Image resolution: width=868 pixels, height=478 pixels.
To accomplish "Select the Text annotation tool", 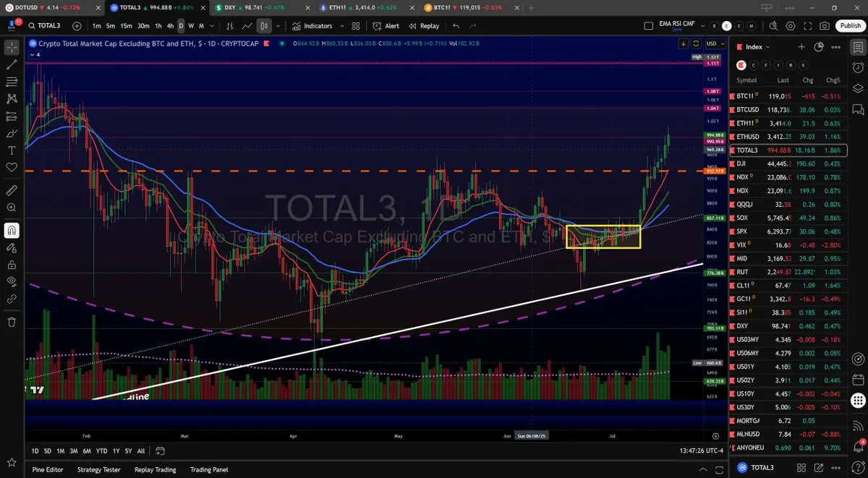I will [x=12, y=150].
